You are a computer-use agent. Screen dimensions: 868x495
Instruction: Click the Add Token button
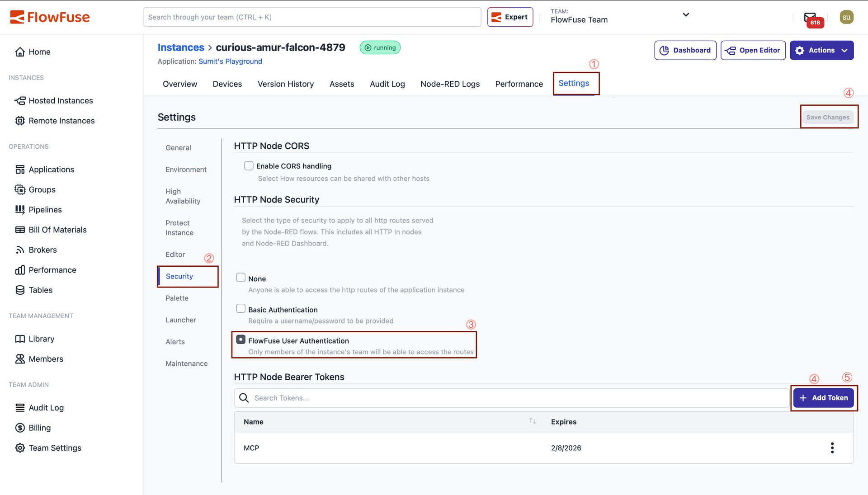point(824,398)
